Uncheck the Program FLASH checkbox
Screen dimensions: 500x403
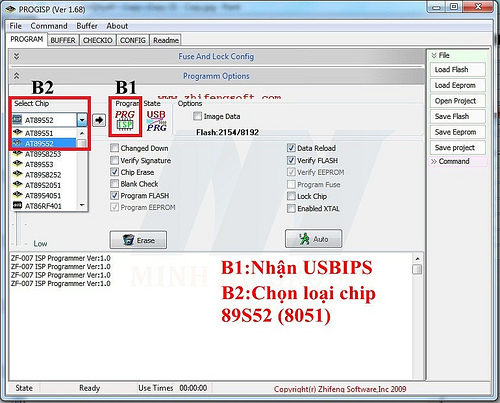pyautogui.click(x=114, y=195)
